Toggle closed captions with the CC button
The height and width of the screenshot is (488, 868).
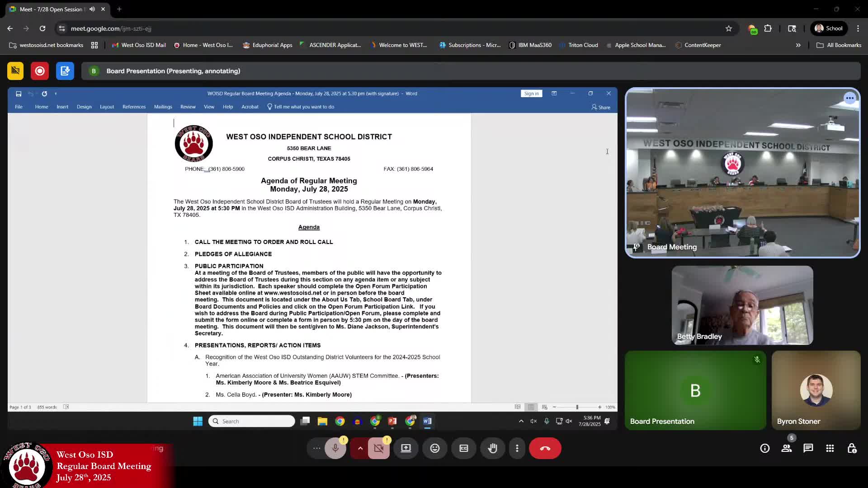tap(464, 448)
